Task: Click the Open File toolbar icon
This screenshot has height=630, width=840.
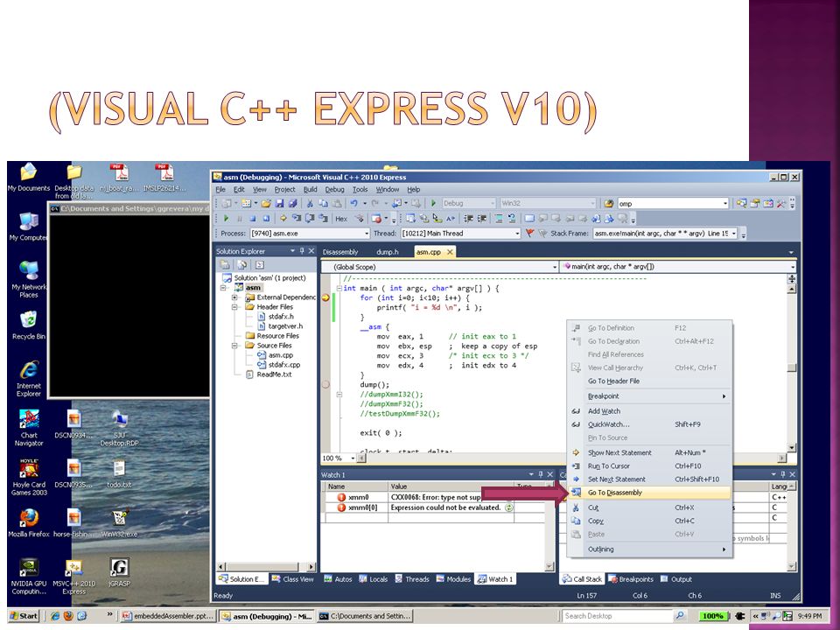Action: [266, 204]
